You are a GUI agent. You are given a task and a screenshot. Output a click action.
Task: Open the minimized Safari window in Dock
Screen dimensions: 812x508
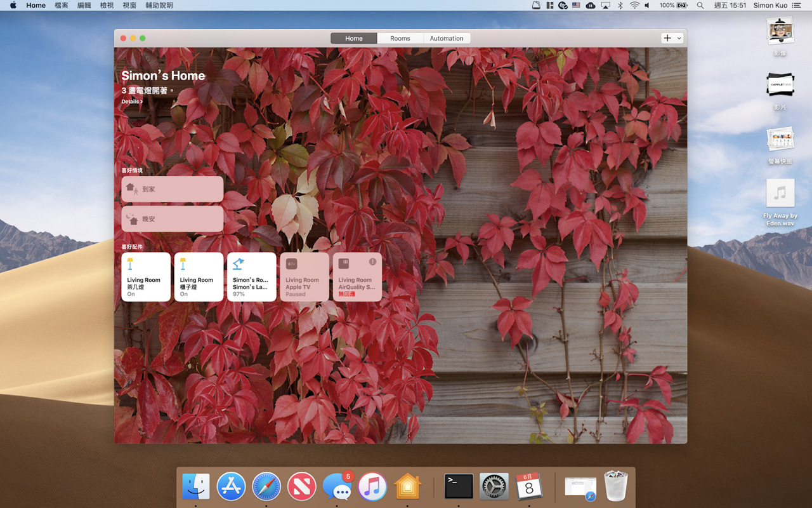pos(580,489)
